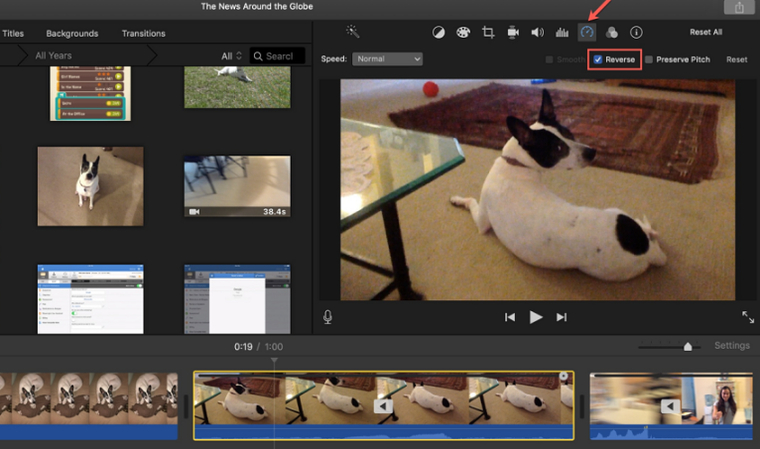Select the settings screenshot thumbnail with white sidebar
Viewport: 760px width, 449px height.
coord(91,299)
